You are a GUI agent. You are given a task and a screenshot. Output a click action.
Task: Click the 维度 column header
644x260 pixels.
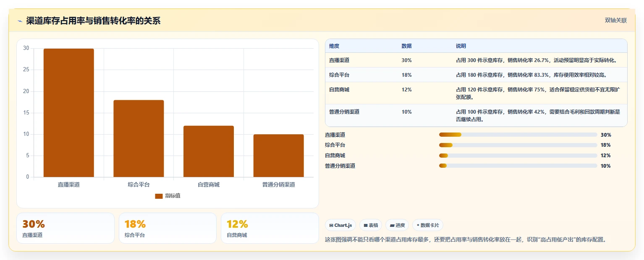tap(334, 46)
